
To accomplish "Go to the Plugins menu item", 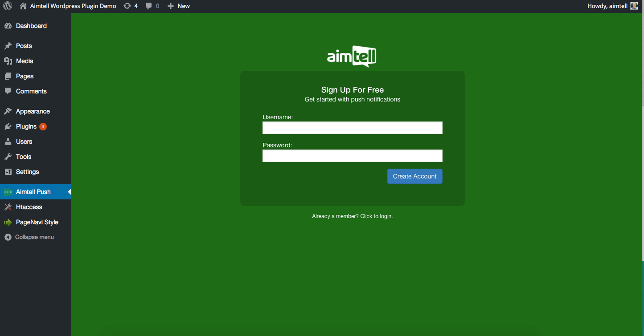I will (26, 126).
